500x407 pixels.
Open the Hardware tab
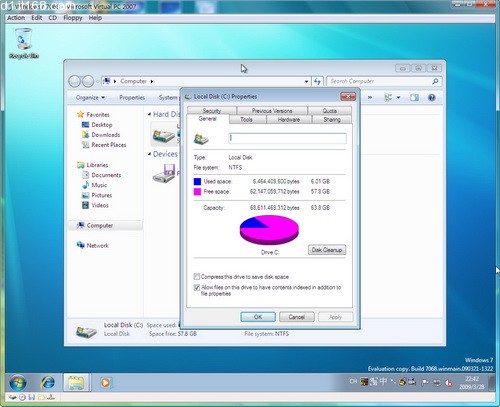289,119
